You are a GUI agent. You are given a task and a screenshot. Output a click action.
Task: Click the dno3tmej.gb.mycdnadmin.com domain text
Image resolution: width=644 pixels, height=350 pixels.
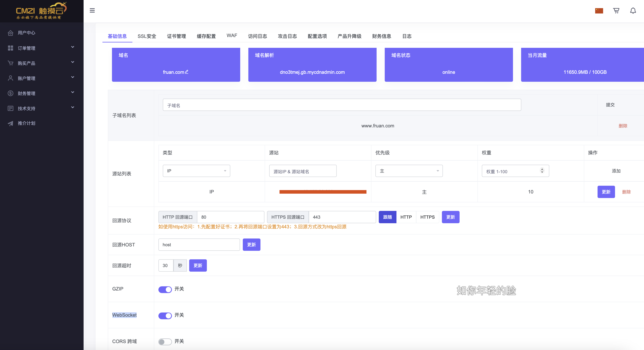pos(312,72)
